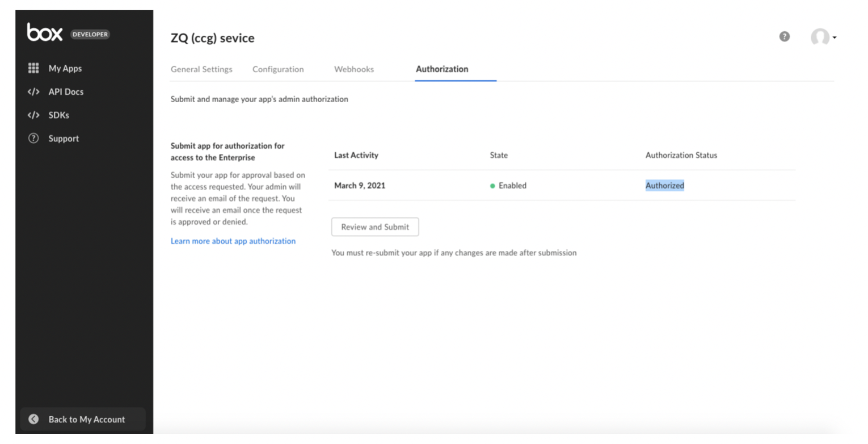Click the Authorization Status column header

coord(681,155)
